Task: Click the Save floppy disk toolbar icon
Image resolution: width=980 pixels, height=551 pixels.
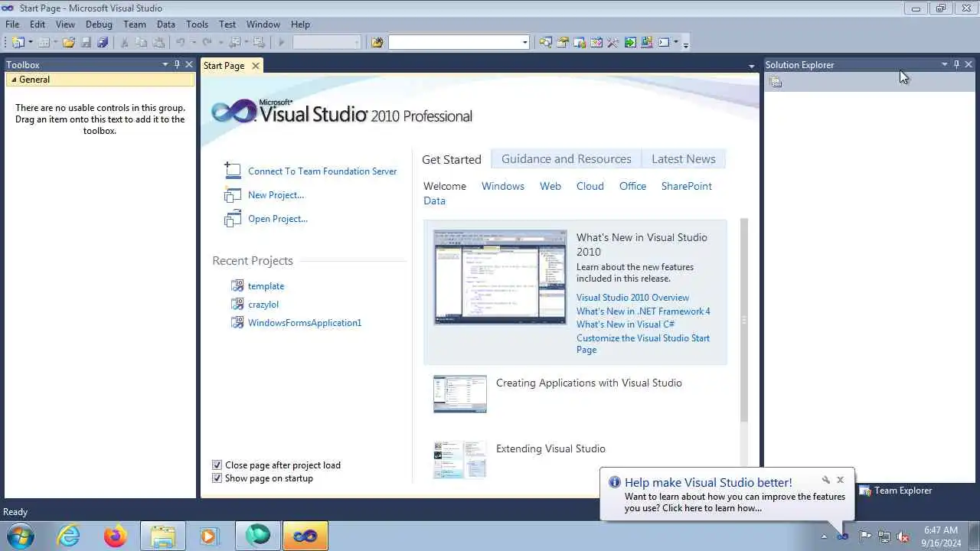Action: (86, 42)
